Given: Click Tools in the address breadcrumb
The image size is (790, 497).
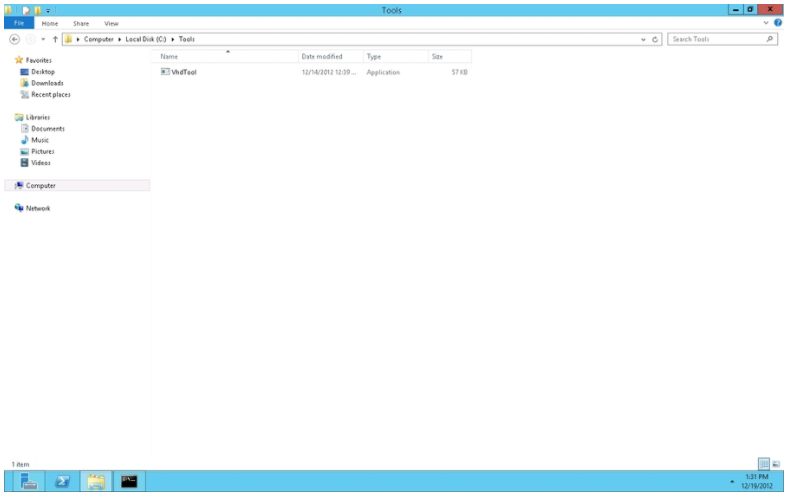Looking at the screenshot, I should point(186,39).
